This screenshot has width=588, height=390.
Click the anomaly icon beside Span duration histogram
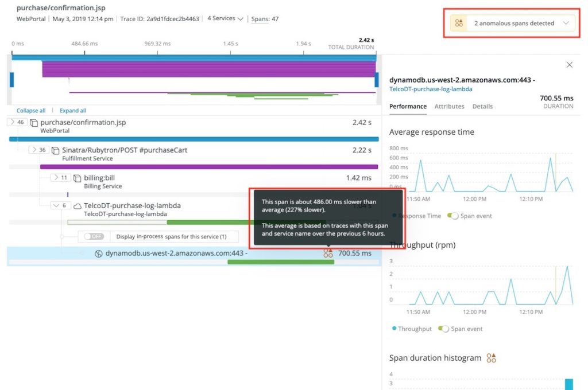tap(491, 358)
